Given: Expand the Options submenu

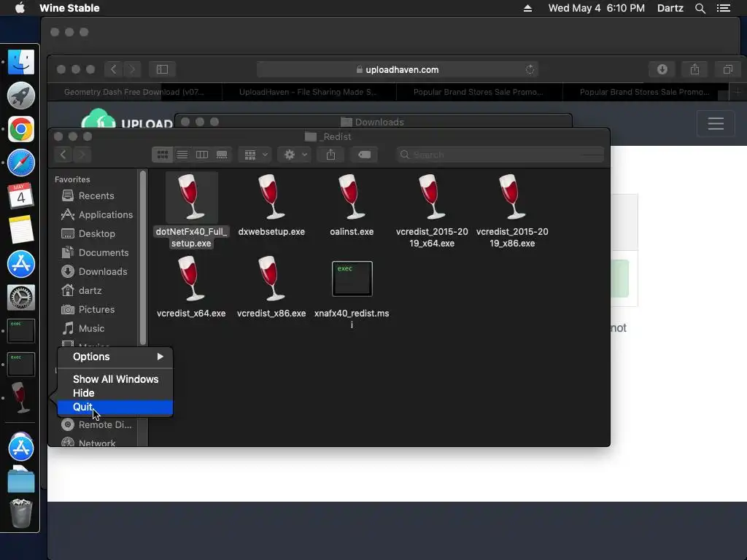Looking at the screenshot, I should coord(115,357).
